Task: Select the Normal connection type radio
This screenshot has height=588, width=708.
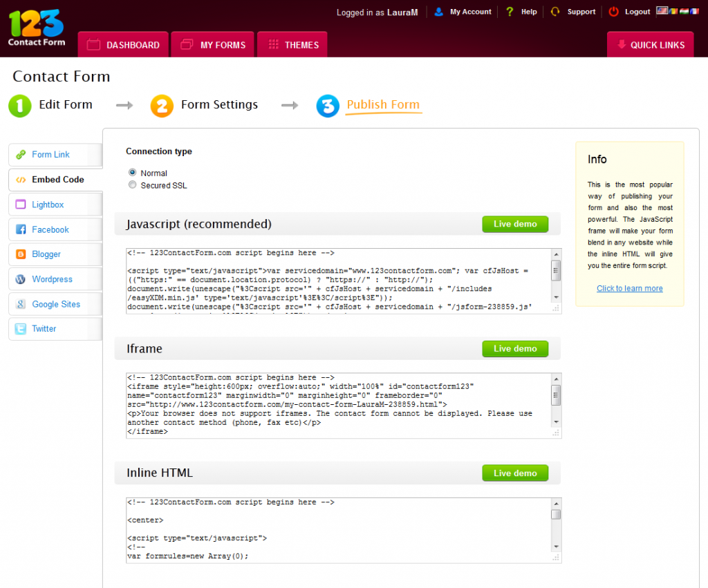Action: (132, 172)
